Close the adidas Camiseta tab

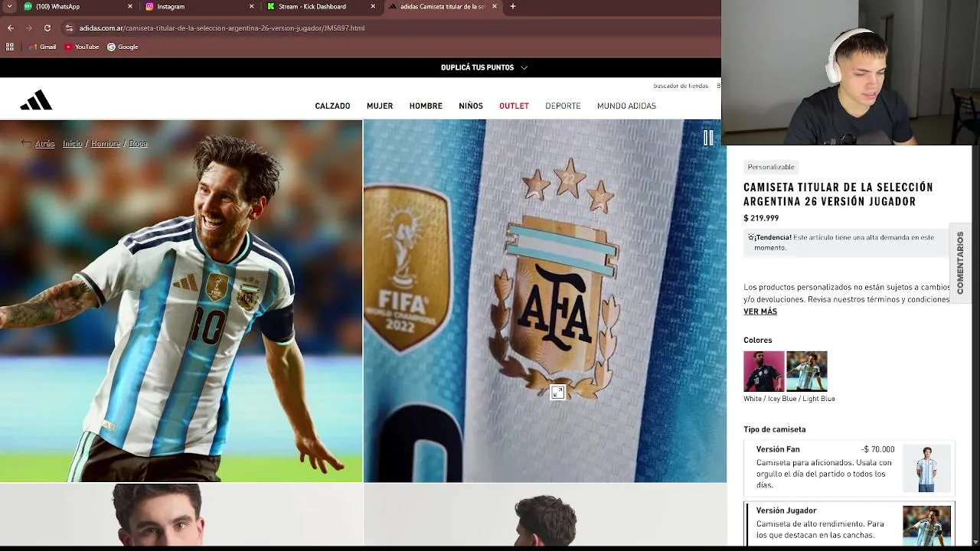(x=495, y=6)
